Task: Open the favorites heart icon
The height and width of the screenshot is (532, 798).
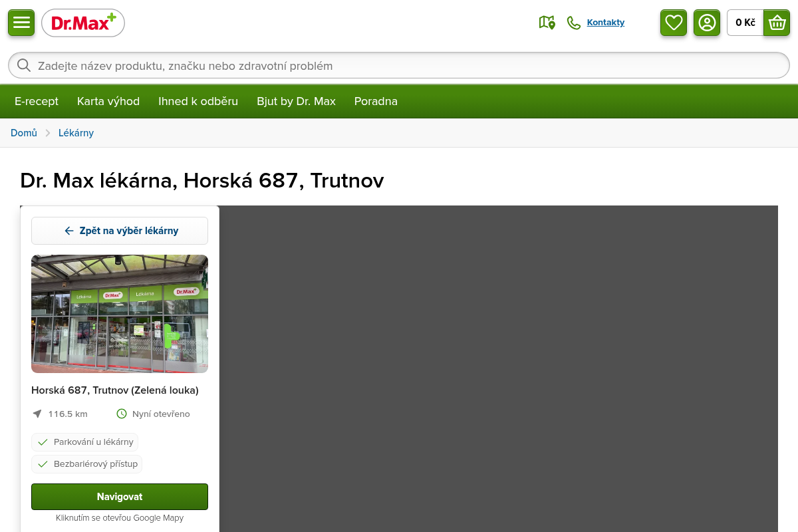Action: click(x=674, y=23)
